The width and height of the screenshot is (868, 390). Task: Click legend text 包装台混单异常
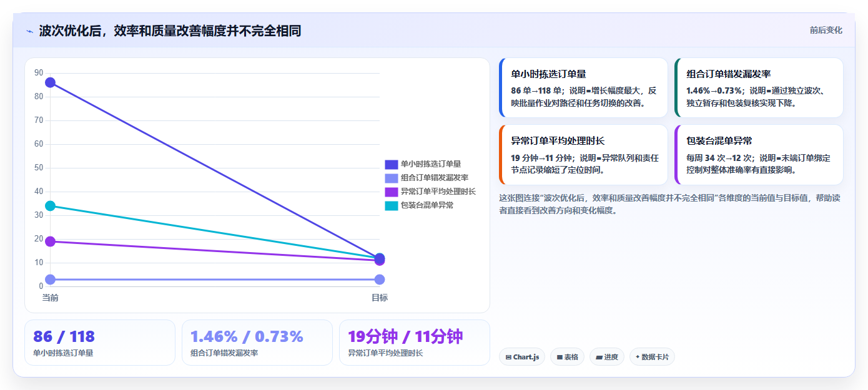[x=427, y=205]
